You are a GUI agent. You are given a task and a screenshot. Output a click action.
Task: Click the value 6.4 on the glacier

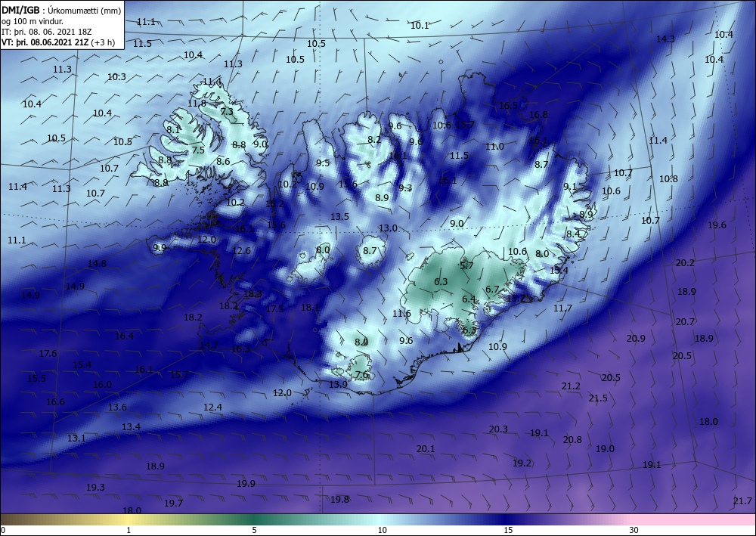(469, 299)
